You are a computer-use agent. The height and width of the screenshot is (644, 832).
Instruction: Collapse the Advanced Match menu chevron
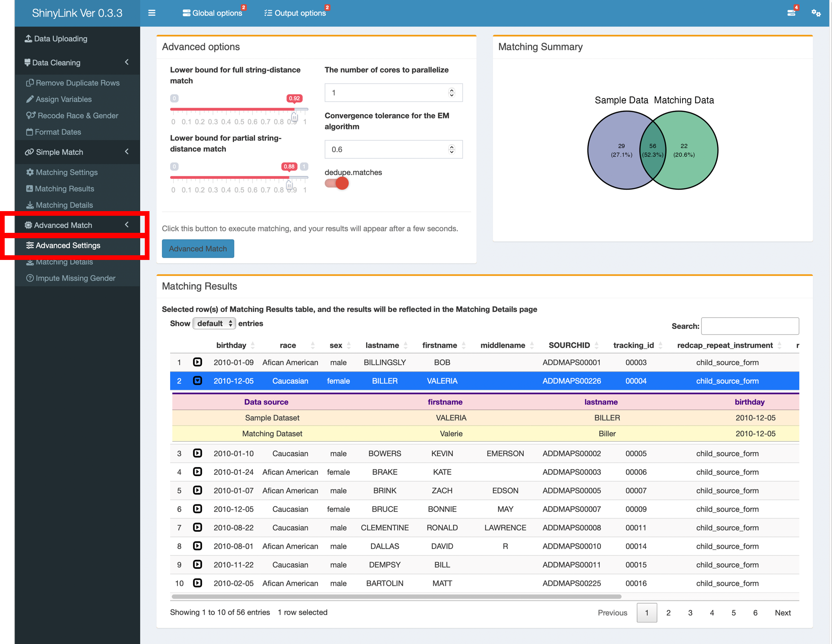tap(126, 225)
